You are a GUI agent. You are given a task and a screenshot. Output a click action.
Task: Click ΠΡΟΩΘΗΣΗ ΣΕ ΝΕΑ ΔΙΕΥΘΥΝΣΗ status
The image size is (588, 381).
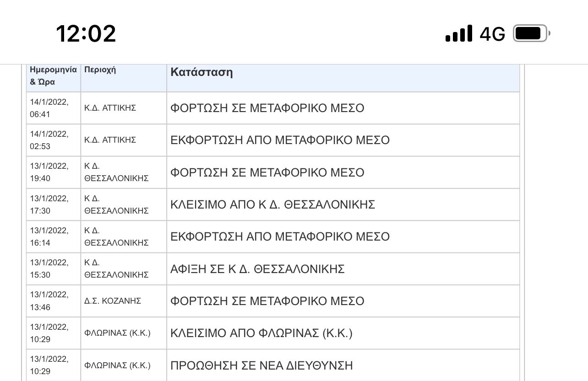pyautogui.click(x=261, y=365)
